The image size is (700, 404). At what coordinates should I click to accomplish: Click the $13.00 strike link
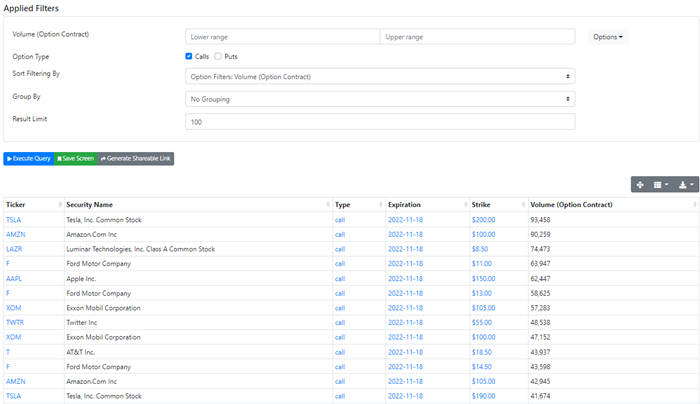coord(482,293)
